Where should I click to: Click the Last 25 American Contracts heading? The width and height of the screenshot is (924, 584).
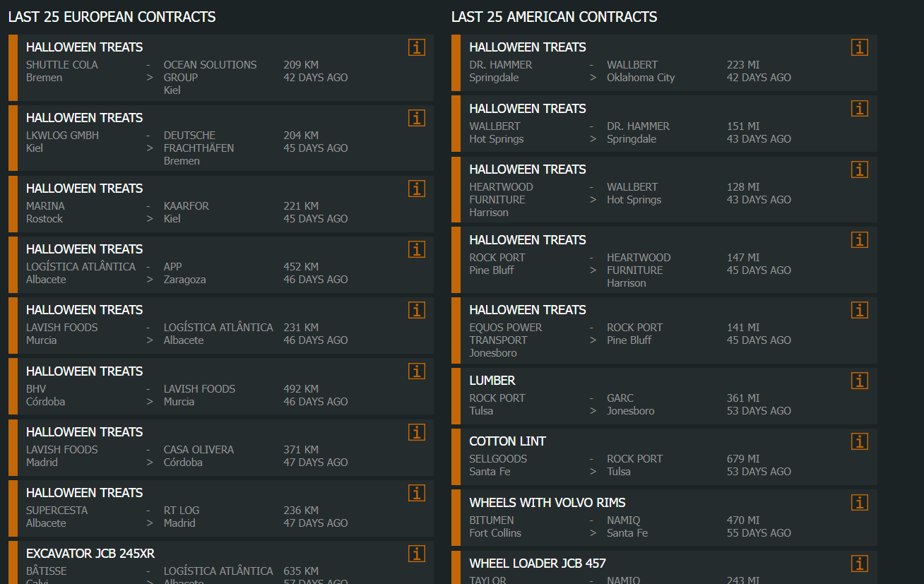(554, 17)
